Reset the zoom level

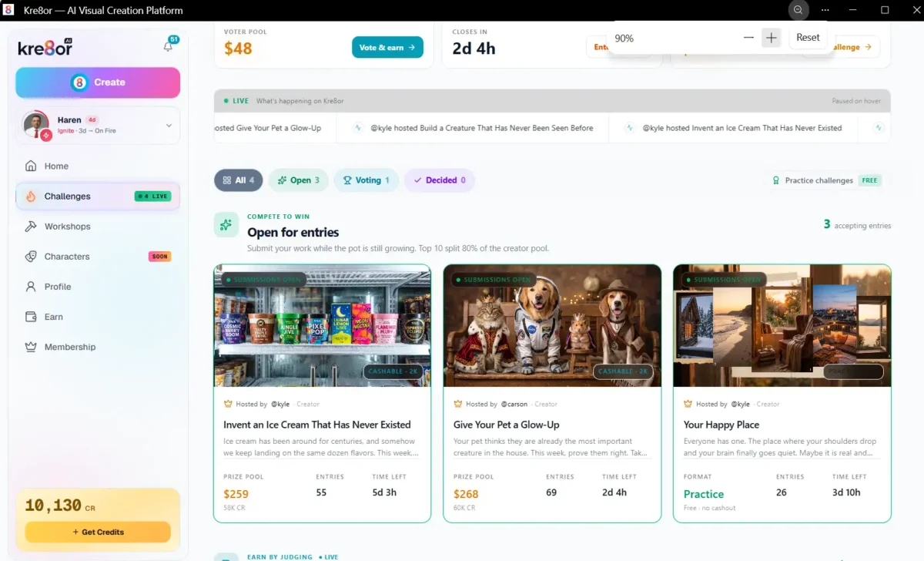(x=808, y=38)
